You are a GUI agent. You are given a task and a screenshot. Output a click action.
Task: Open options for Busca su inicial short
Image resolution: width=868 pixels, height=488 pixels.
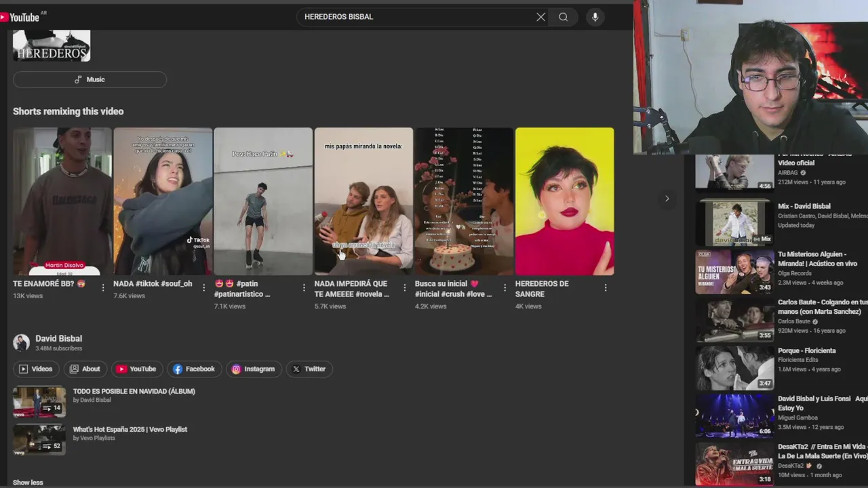pos(505,288)
